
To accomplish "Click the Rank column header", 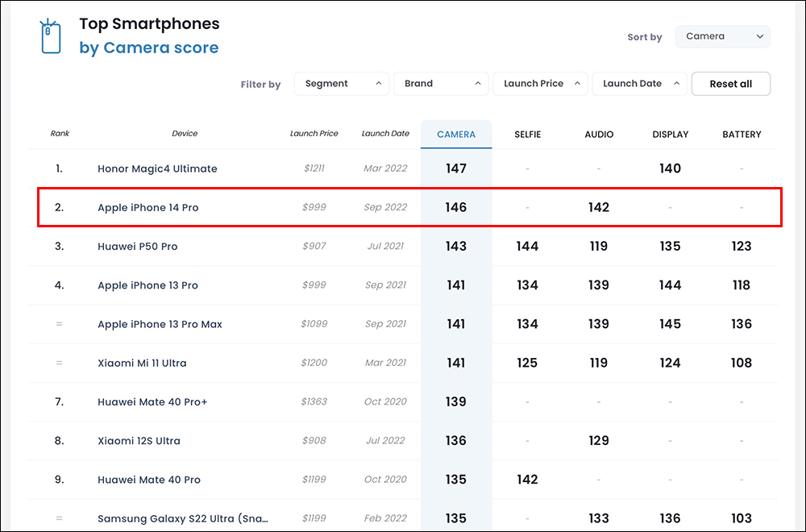I will click(x=60, y=134).
